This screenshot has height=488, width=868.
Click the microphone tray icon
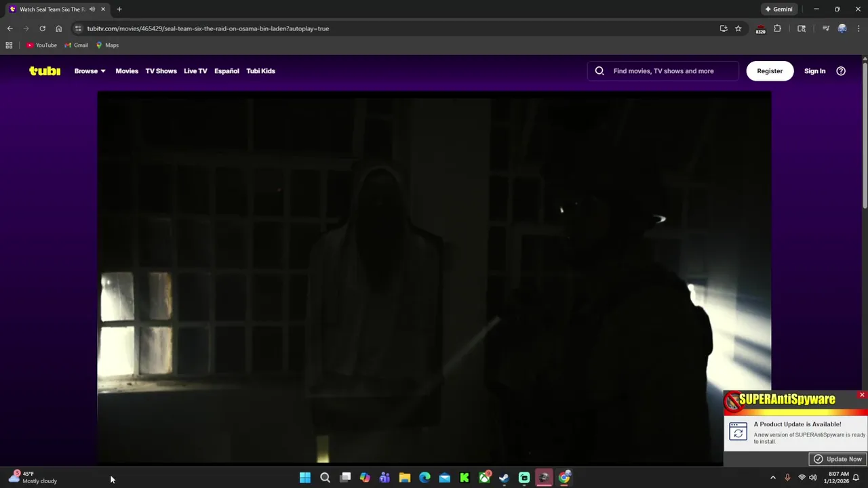click(x=787, y=478)
